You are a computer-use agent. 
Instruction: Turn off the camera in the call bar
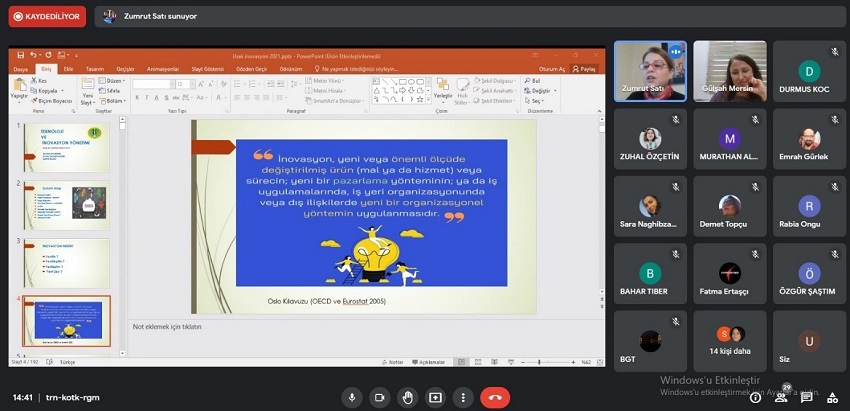pos(380,397)
